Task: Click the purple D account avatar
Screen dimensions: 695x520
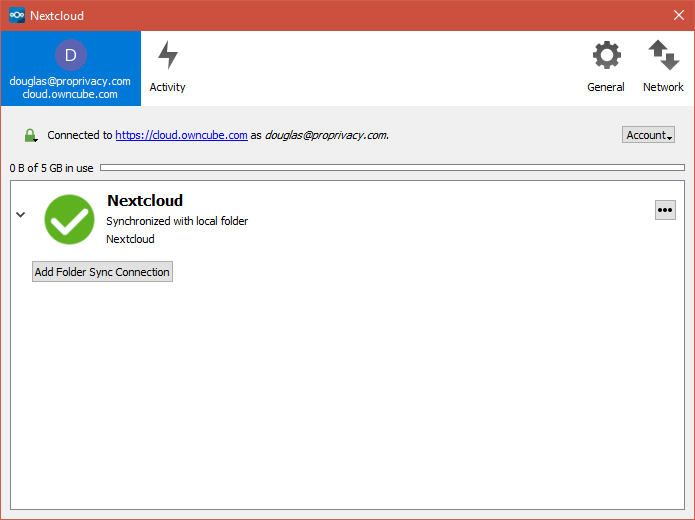Action: click(x=70, y=55)
